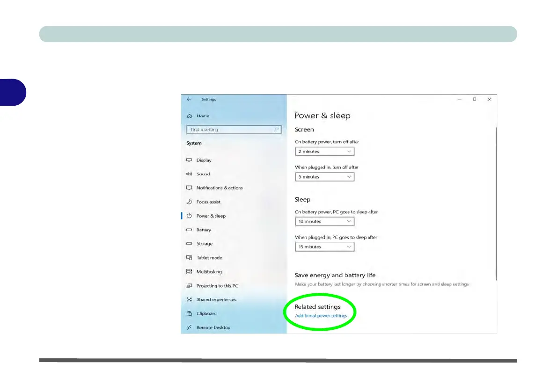The image size is (557, 392).
Task: Click the Remote Desktop icon
Action: coord(190,327)
